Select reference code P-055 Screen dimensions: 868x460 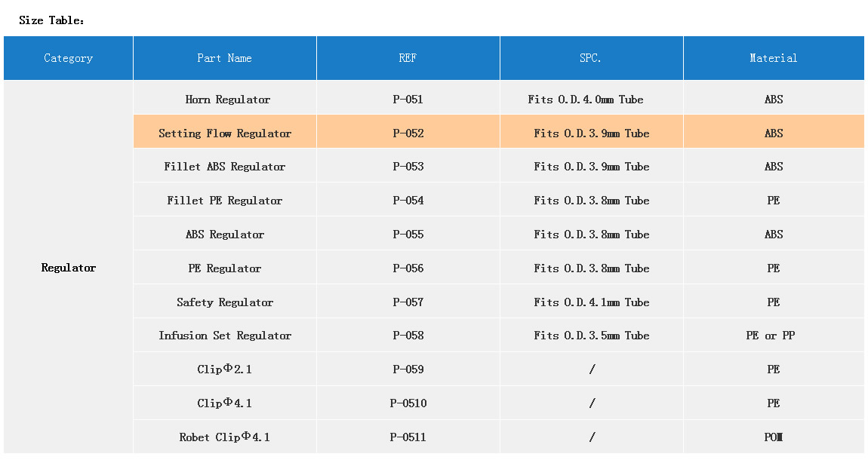pos(408,235)
